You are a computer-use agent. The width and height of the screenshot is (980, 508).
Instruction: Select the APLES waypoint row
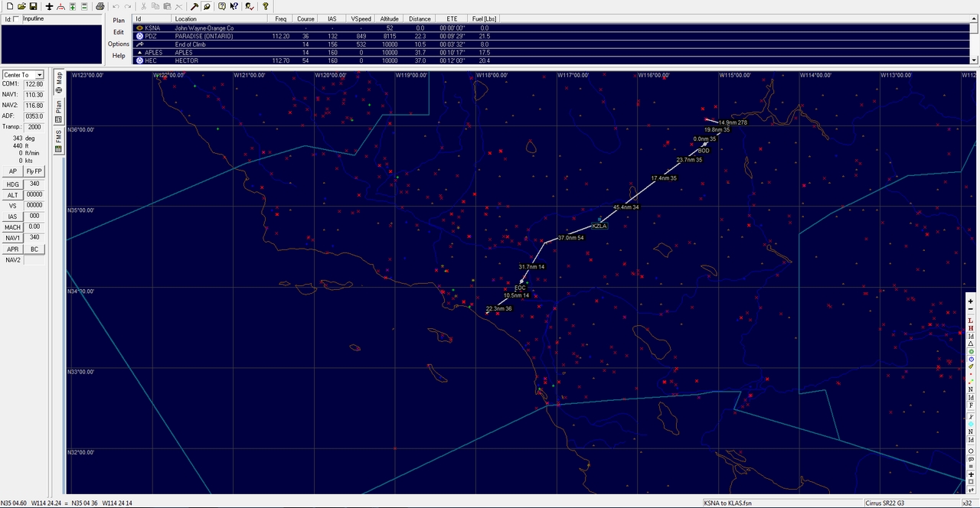[551, 52]
